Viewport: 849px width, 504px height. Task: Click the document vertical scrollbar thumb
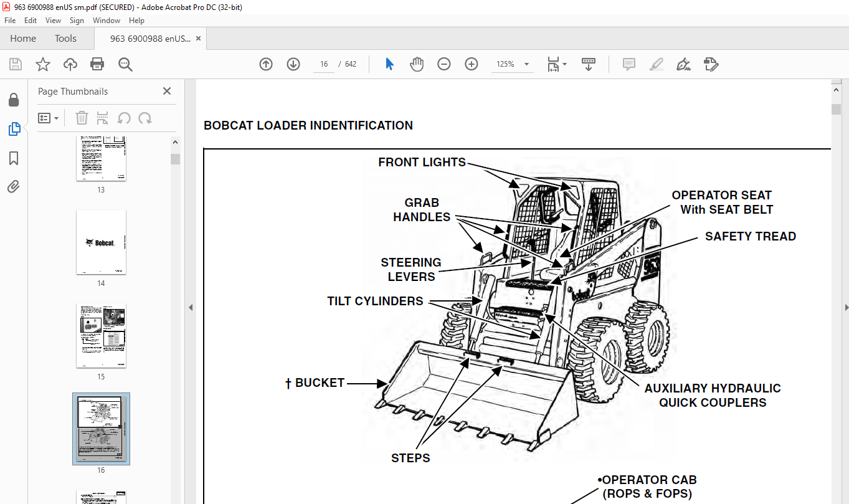pyautogui.click(x=836, y=110)
